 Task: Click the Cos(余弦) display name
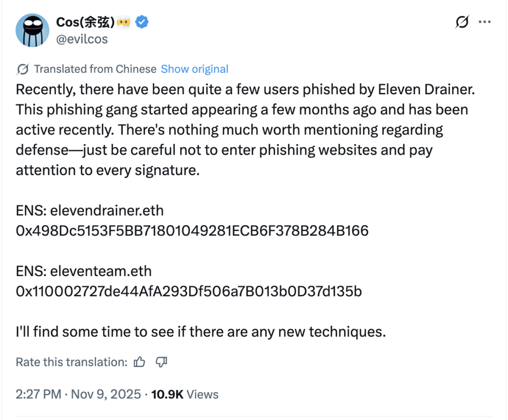tap(86, 22)
